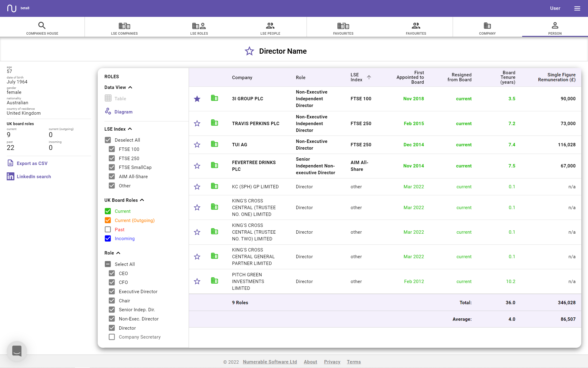Uncheck the Chair role filter

pos(112,301)
